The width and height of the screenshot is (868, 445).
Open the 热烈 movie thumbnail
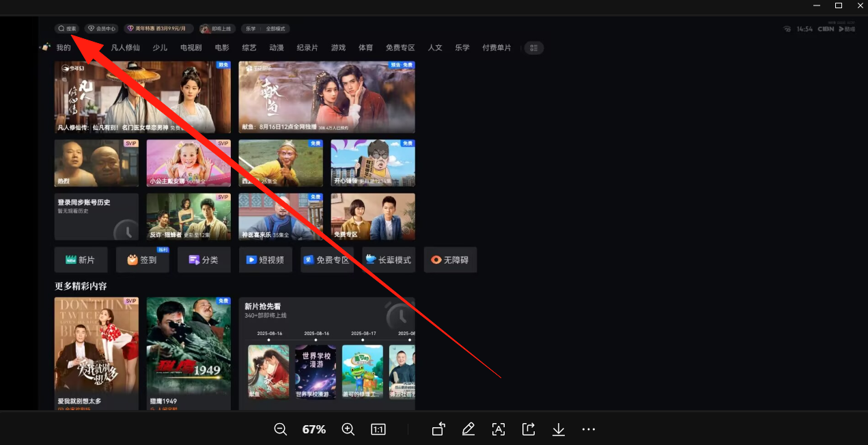pyautogui.click(x=96, y=163)
